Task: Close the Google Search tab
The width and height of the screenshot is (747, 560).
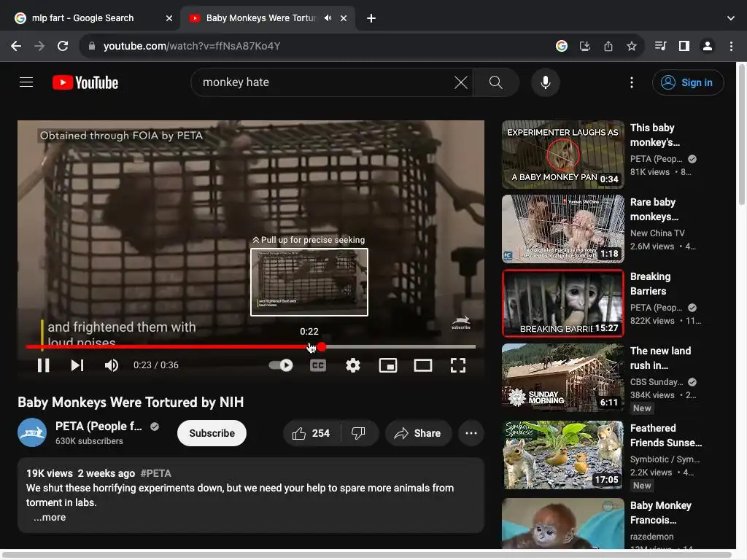Action: point(169,18)
